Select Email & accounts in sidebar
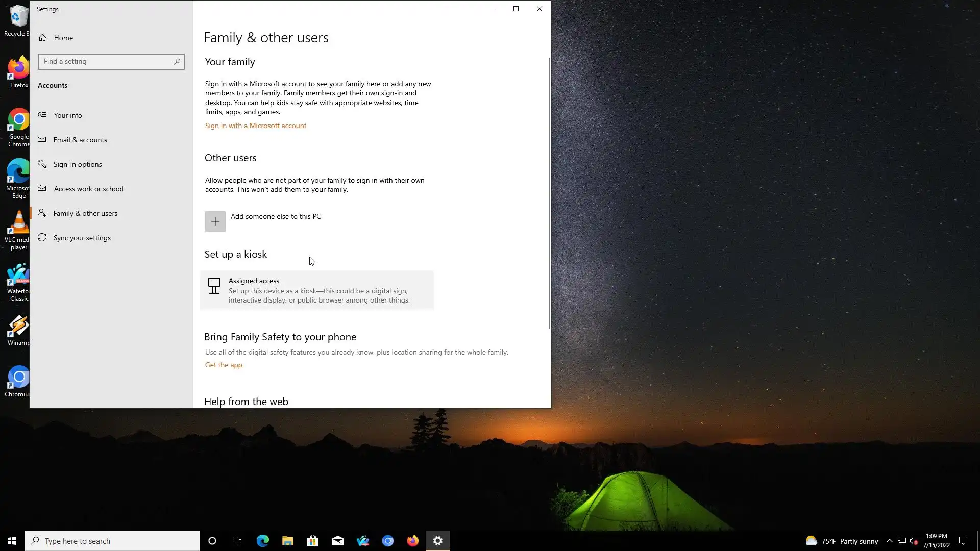980x551 pixels. 80,140
